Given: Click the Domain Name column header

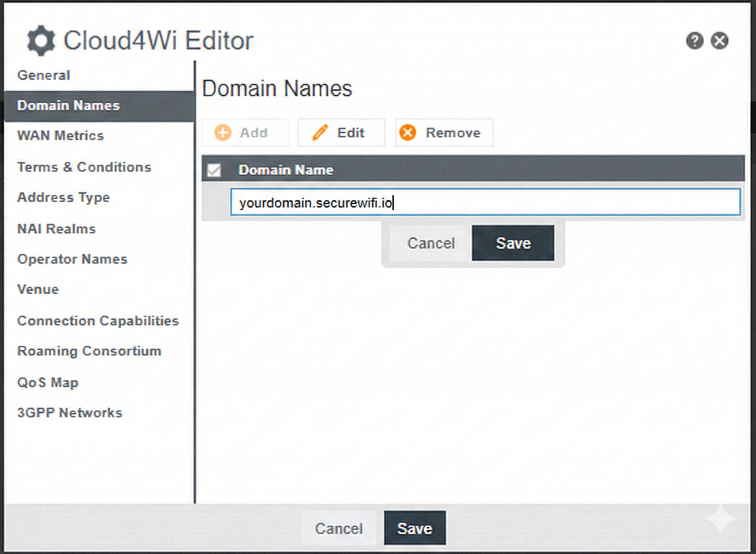Looking at the screenshot, I should pyautogui.click(x=286, y=170).
